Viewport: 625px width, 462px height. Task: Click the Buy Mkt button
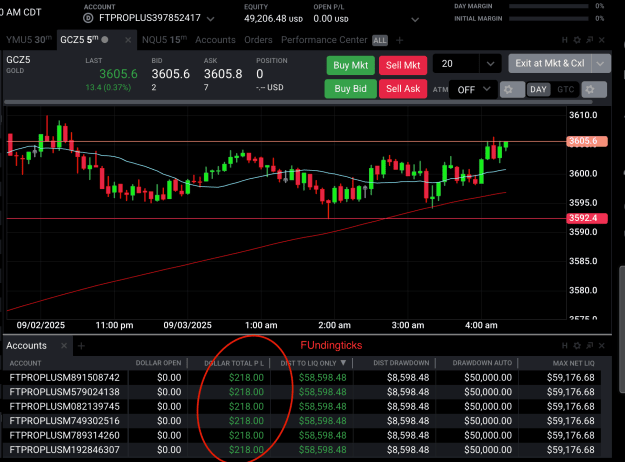[350, 65]
